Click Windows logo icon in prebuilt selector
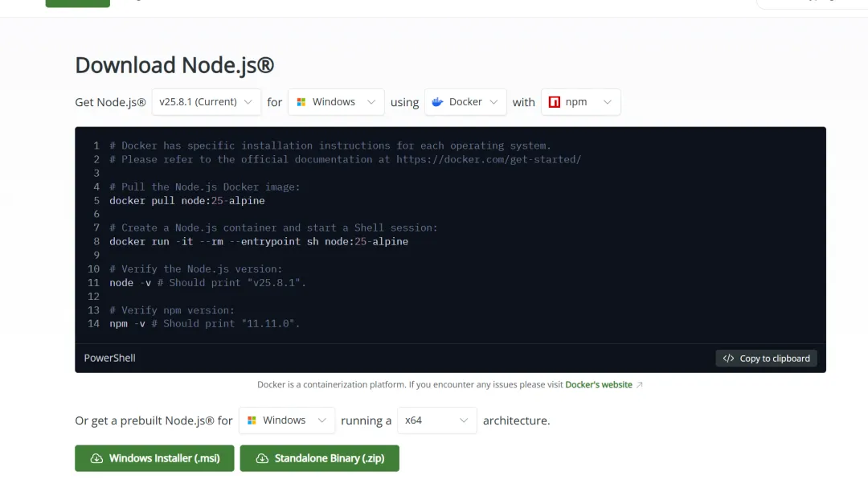Viewport: 868px width, 492px height. 252,420
